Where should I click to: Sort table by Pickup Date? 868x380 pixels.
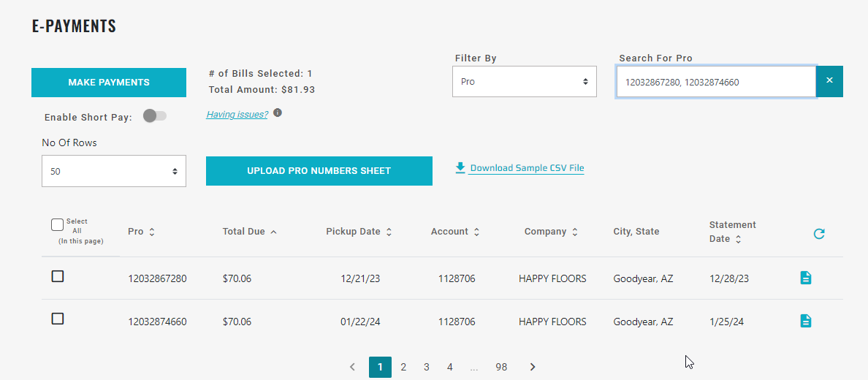click(x=389, y=232)
